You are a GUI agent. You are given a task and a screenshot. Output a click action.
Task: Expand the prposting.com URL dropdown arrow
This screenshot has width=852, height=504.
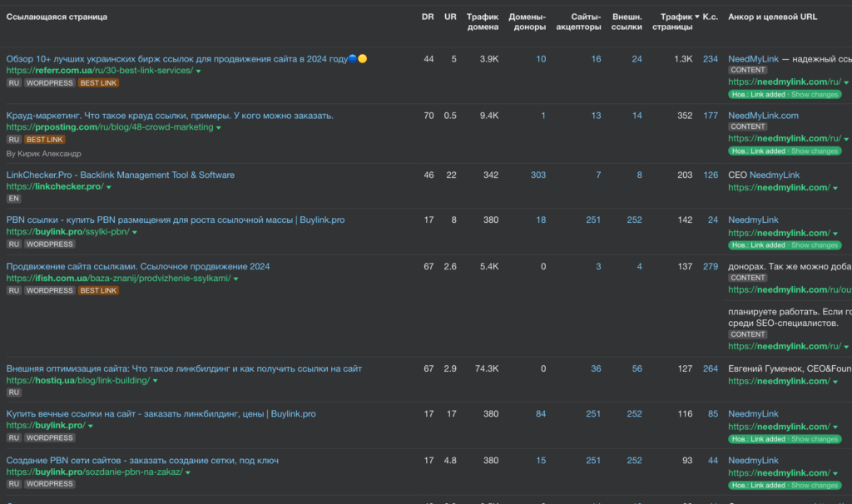pyautogui.click(x=218, y=128)
